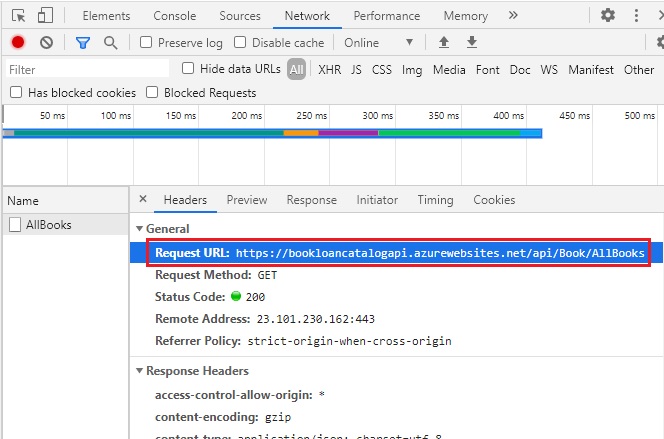Filter requests by Doc type
The width and height of the screenshot is (664, 439).
pos(520,70)
